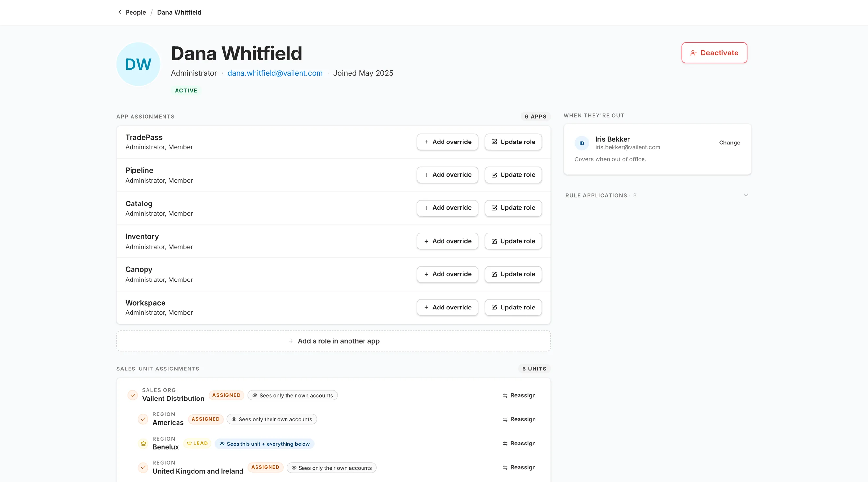Update role for Pipeline
The image size is (868, 482).
[x=513, y=175]
